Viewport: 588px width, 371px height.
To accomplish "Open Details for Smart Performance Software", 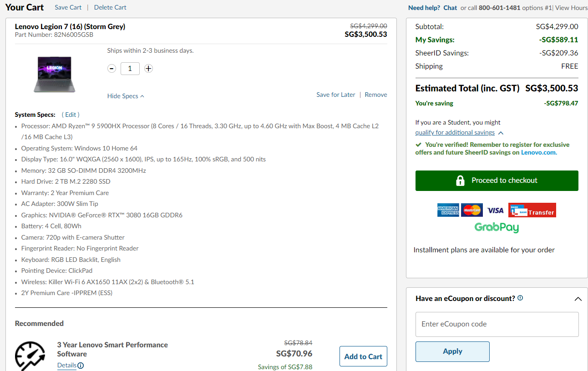I will pos(67,365).
